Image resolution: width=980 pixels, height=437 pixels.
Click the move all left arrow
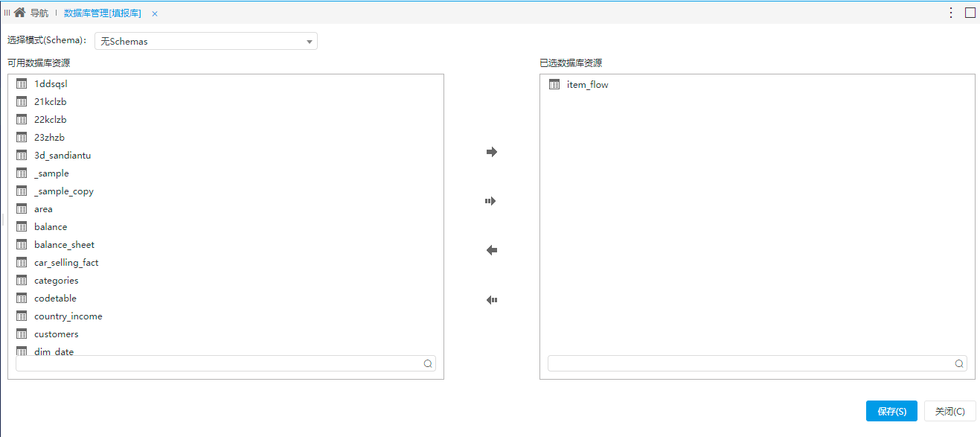pos(491,300)
